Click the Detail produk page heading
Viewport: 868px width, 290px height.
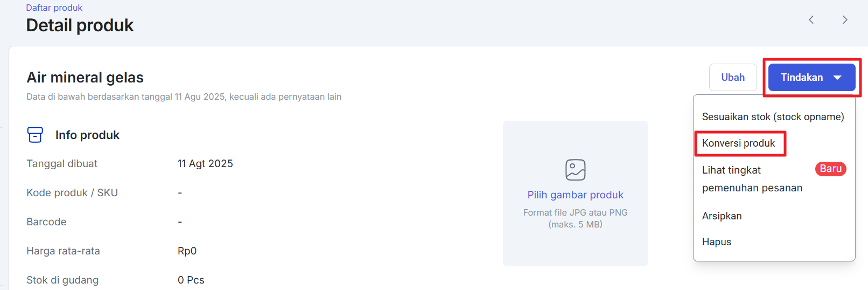[80, 25]
